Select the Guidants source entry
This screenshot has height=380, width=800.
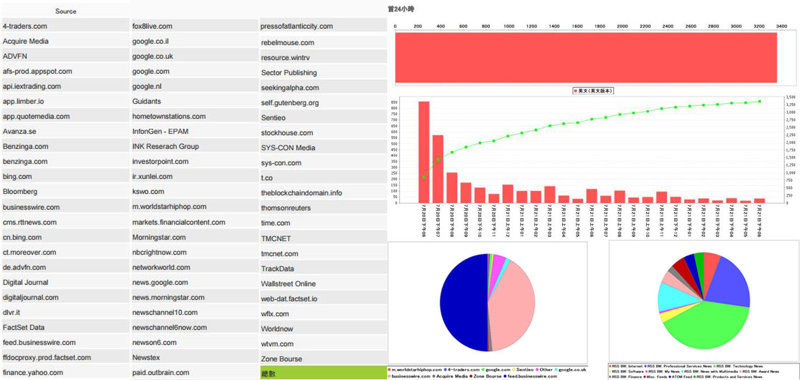[195, 101]
